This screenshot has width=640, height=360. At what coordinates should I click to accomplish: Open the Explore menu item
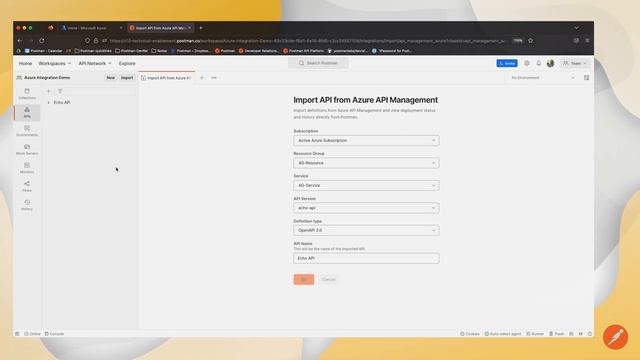click(127, 63)
